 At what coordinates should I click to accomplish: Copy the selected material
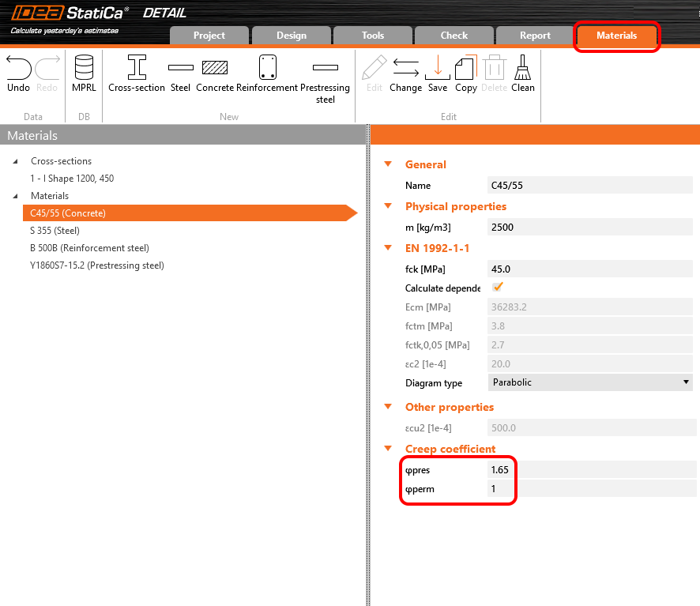point(466,69)
